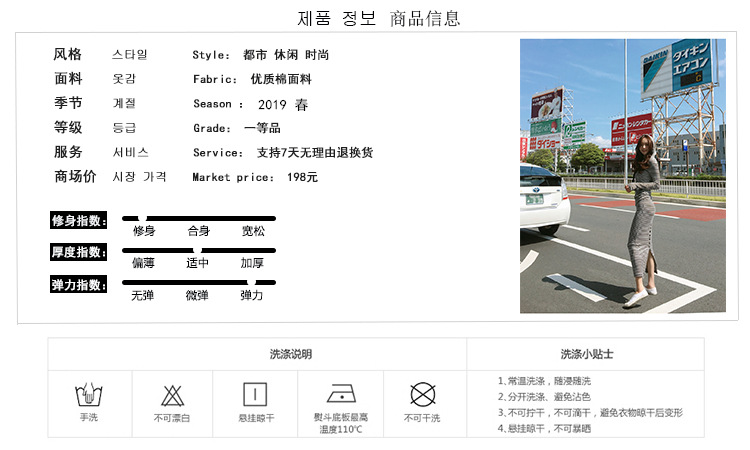Click the 风格 row label
This screenshot has width=750, height=450.
67,54
